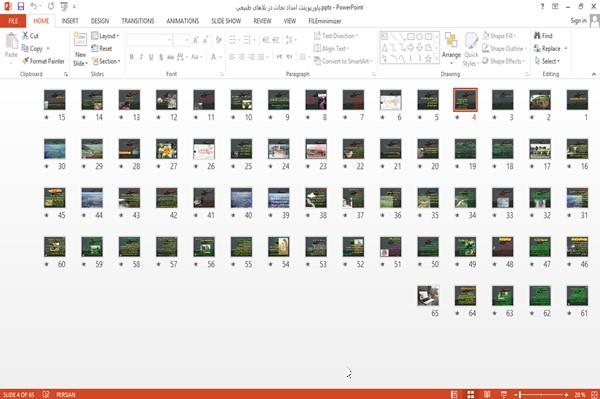The height and width of the screenshot is (399, 600).
Task: Click the Copy button in Clipboard
Action: click(33, 49)
